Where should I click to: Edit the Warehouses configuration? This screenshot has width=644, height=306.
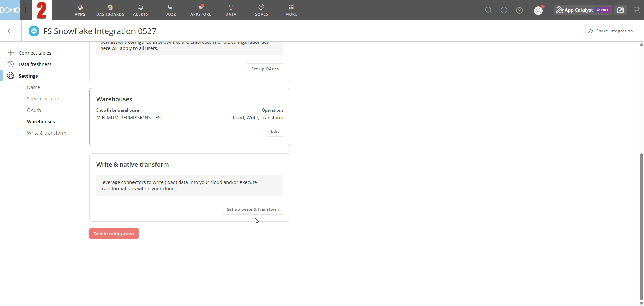[x=275, y=131]
